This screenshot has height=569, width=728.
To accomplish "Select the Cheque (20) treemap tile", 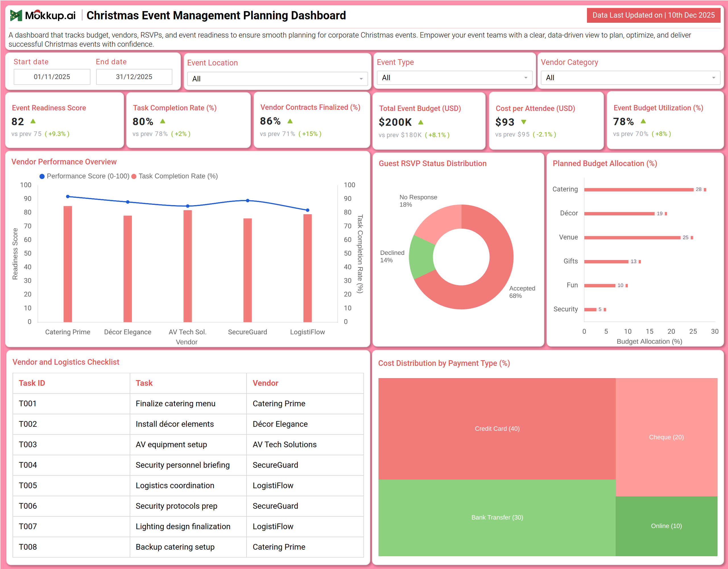I will point(666,437).
